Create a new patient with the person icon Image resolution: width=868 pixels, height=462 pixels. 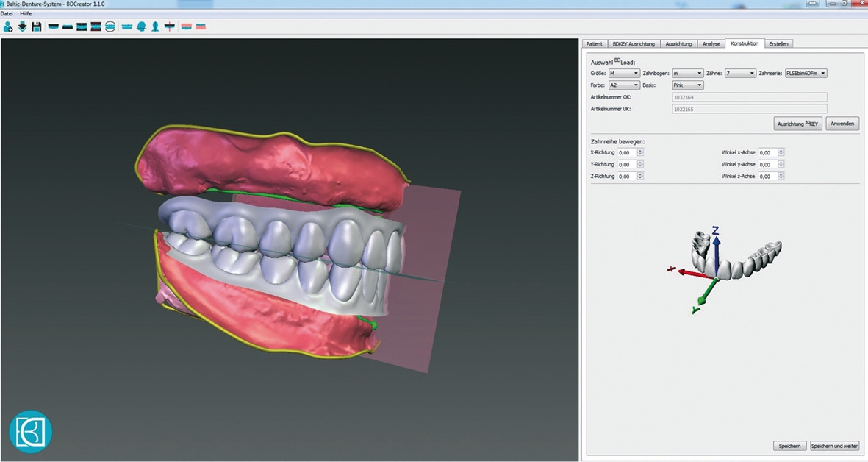[7, 27]
